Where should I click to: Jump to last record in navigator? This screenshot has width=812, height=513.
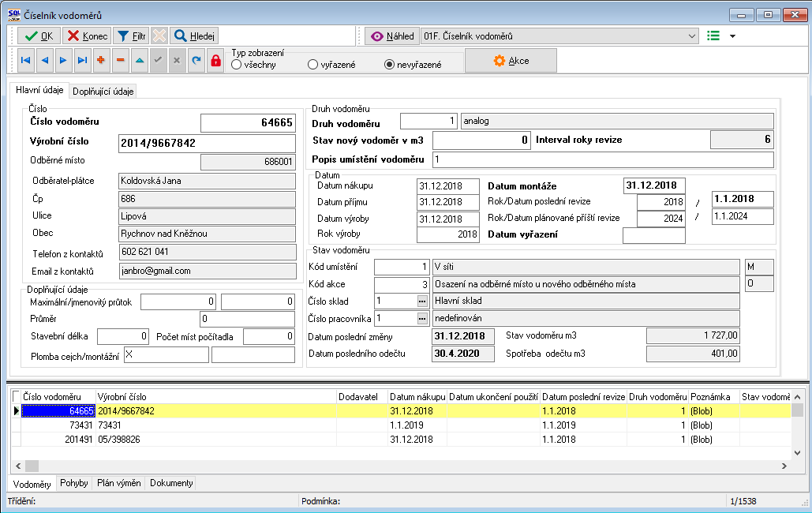pos(82,61)
